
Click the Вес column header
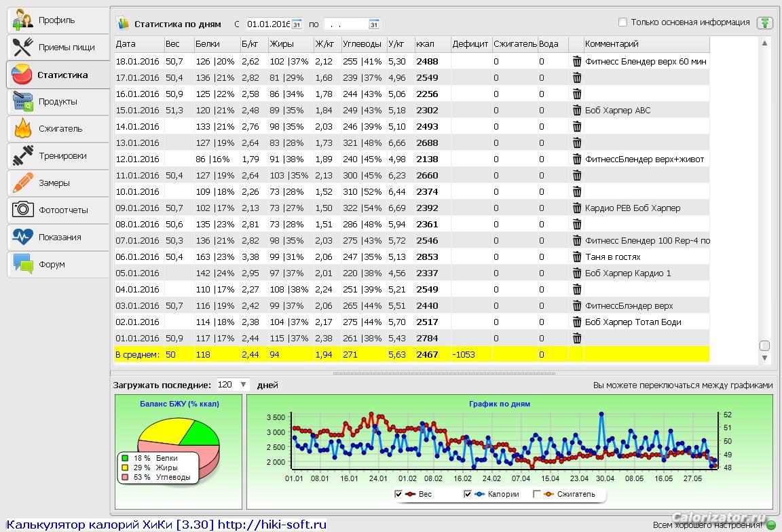tap(179, 44)
